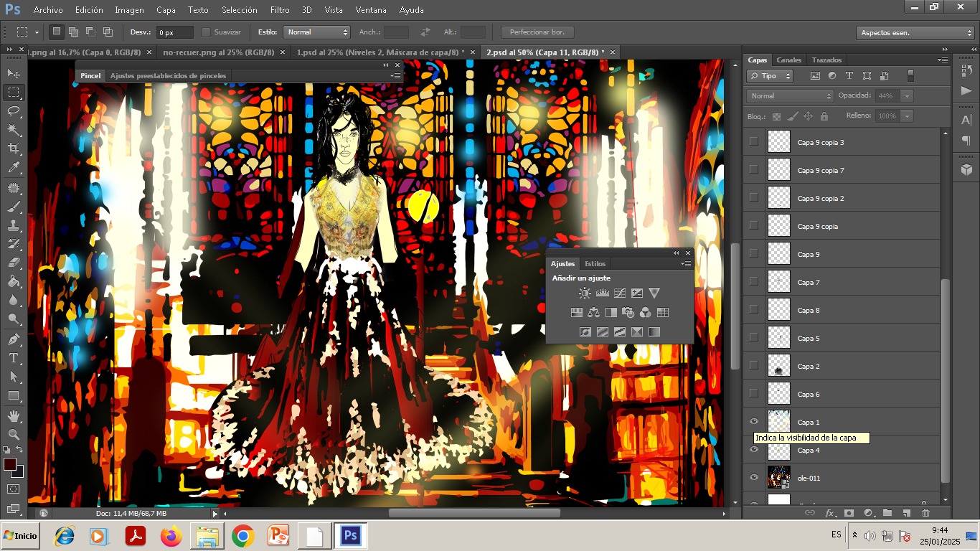The height and width of the screenshot is (551, 980).
Task: Select the Hand tool
Action: point(14,415)
